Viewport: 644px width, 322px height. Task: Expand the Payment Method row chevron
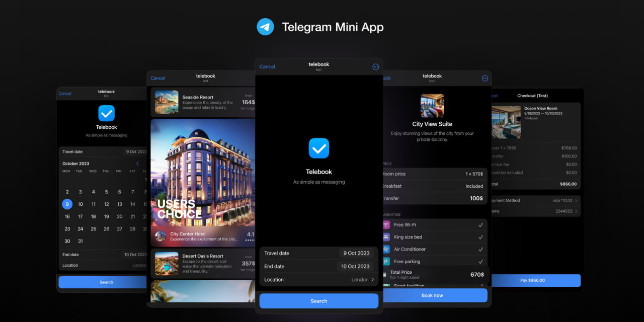[x=576, y=201]
